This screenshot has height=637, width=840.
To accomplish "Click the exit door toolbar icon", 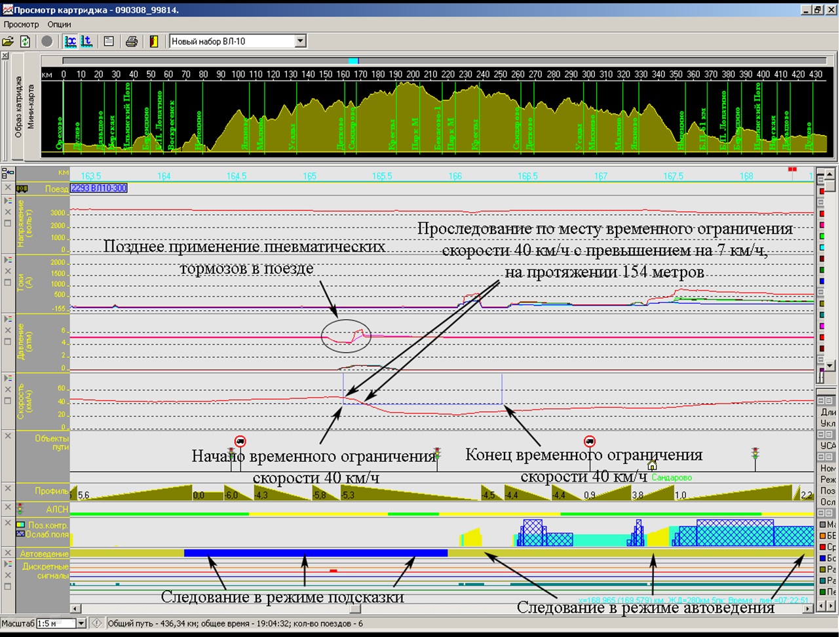I will [154, 41].
